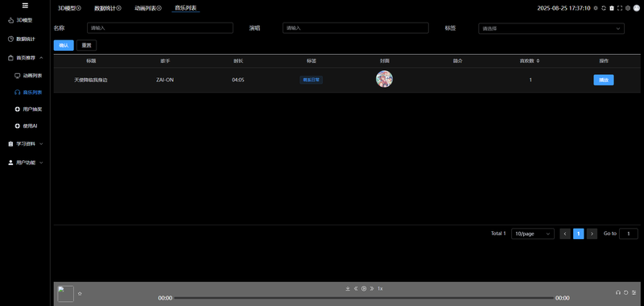Switch to the 数据统计 tab
Viewport: 644px width, 306px height.
coord(108,8)
